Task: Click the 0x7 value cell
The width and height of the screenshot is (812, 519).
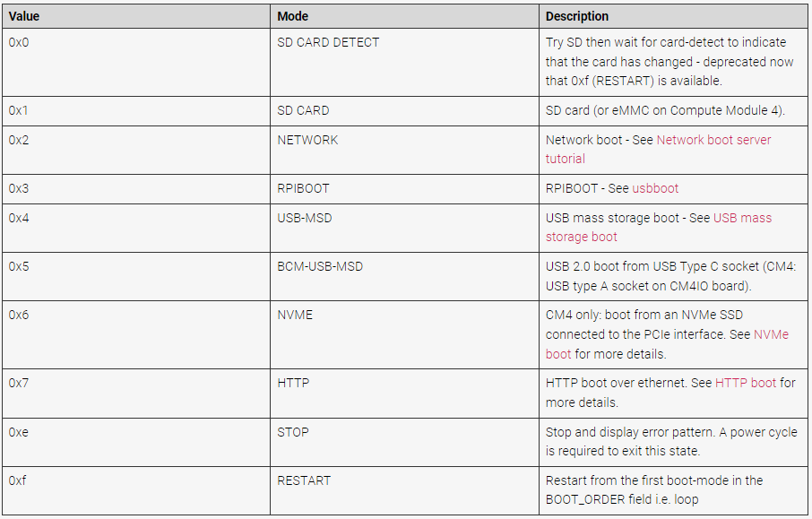Action: coord(136,394)
